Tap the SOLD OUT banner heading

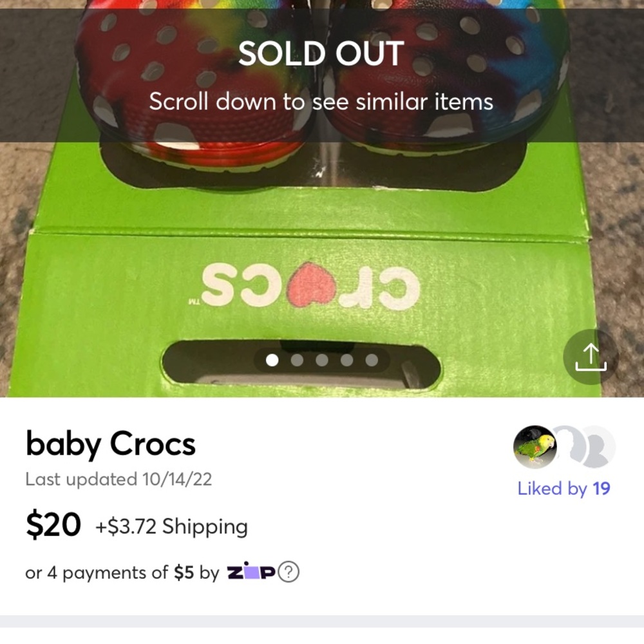pyautogui.click(x=321, y=54)
